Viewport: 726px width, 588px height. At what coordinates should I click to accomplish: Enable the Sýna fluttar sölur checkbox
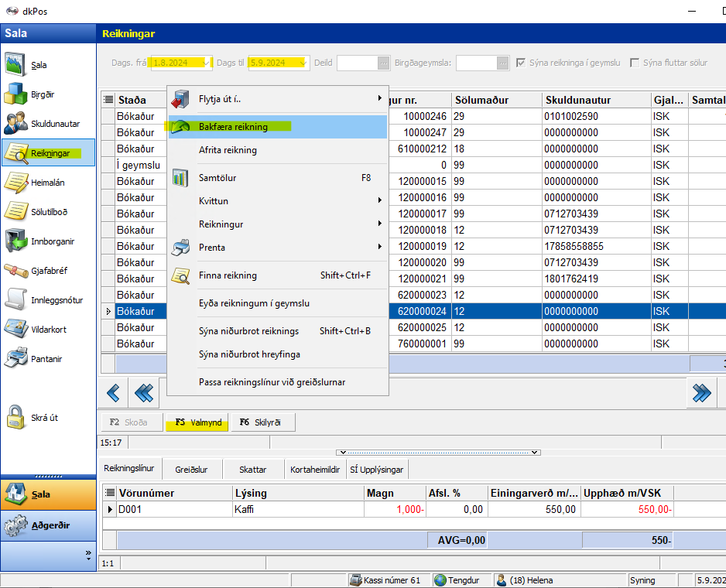point(635,63)
